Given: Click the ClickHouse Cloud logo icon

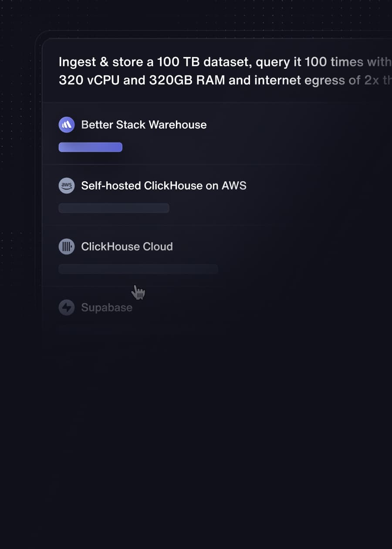Looking at the screenshot, I should tap(67, 247).
